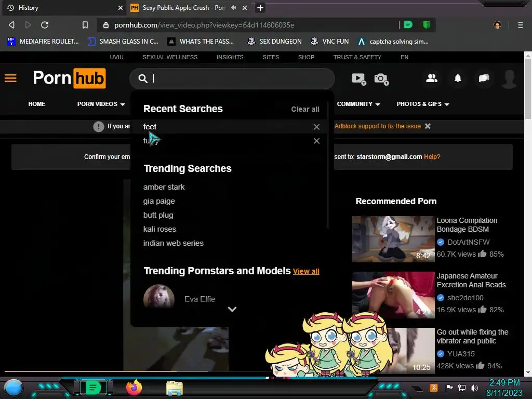
Task: Open the messages chat icon
Action: tap(484, 78)
